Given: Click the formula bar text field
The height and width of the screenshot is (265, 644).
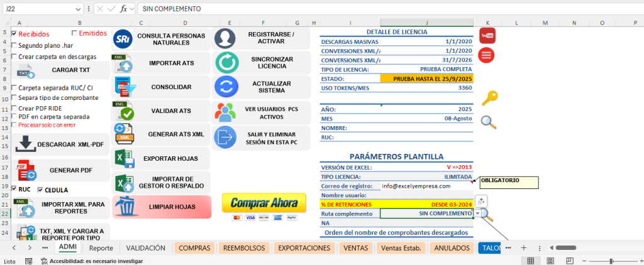Looking at the screenshot, I should (377, 9).
